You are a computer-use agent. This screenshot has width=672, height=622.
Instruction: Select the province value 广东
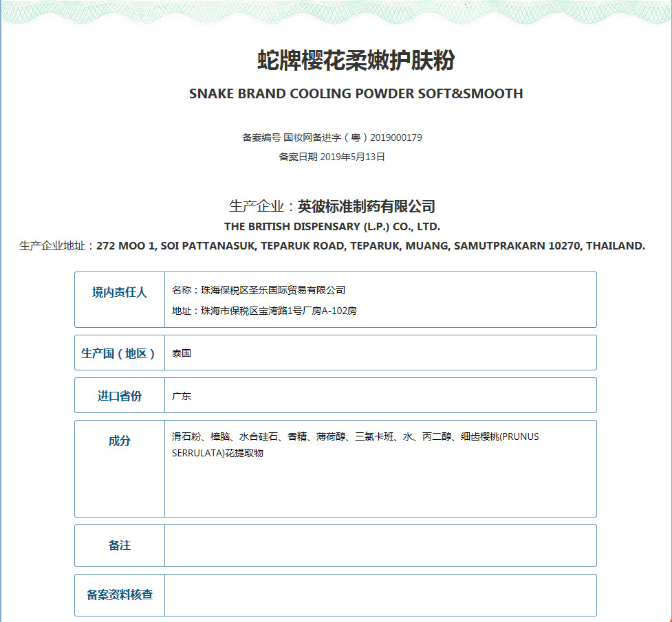182,396
